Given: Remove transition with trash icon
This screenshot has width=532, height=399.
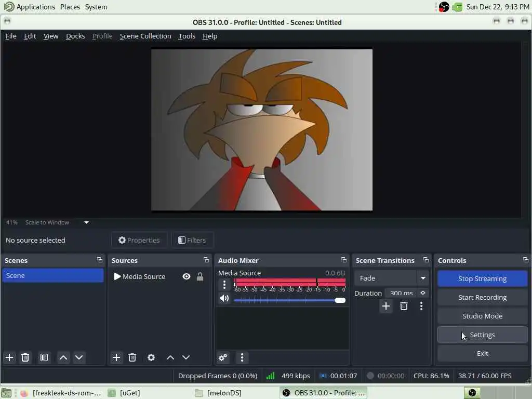Looking at the screenshot, I should click(x=404, y=306).
